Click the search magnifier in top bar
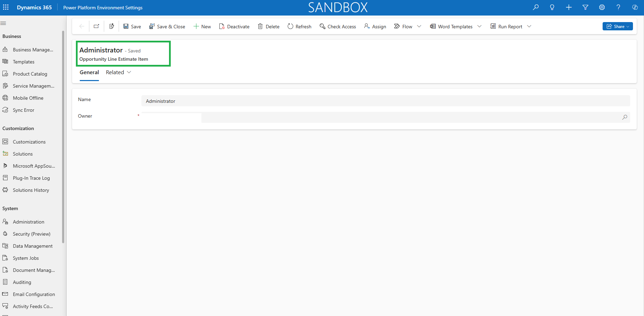 click(536, 7)
